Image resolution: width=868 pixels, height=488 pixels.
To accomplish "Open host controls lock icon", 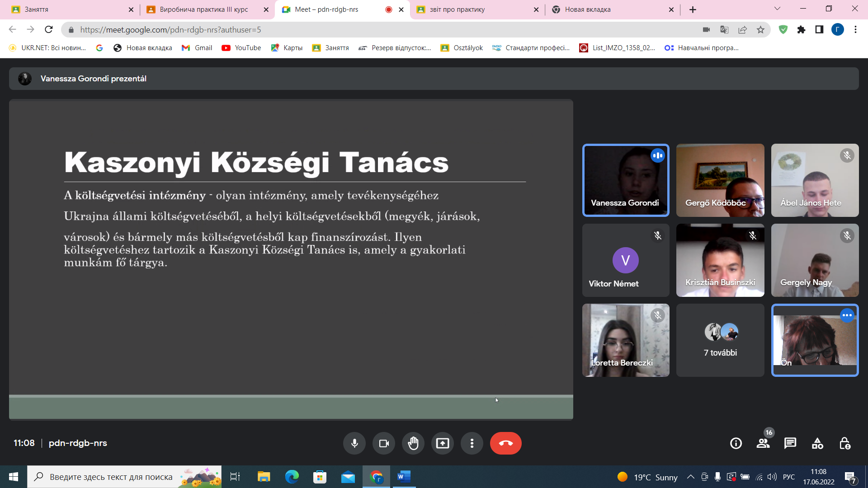I will pyautogui.click(x=844, y=443).
